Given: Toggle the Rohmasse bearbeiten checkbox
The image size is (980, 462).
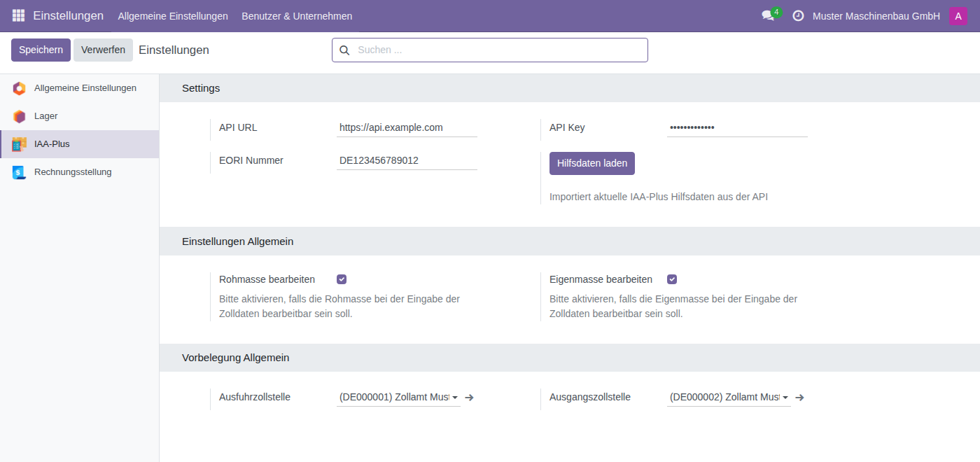Looking at the screenshot, I should point(342,279).
